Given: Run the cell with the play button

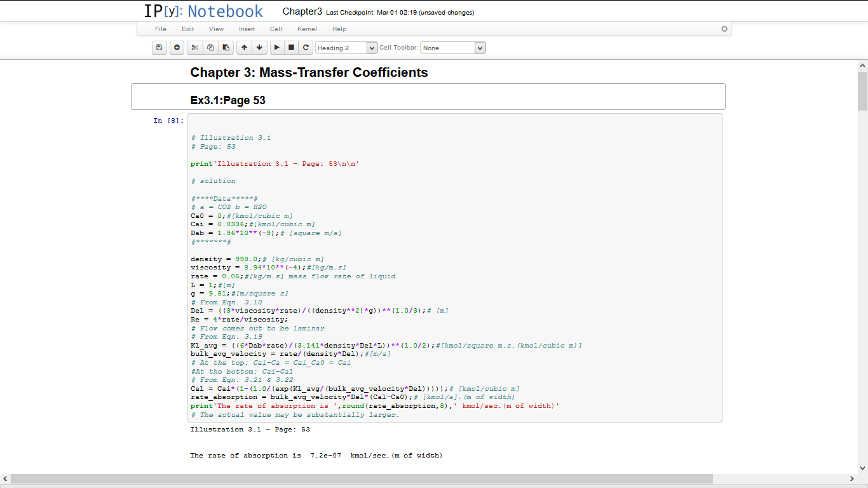Looking at the screenshot, I should [x=276, y=48].
